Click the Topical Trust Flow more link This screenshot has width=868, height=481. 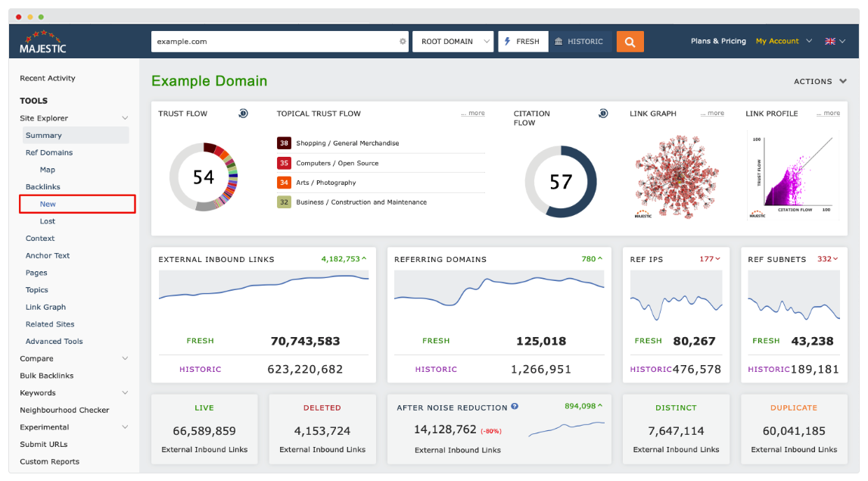click(473, 114)
